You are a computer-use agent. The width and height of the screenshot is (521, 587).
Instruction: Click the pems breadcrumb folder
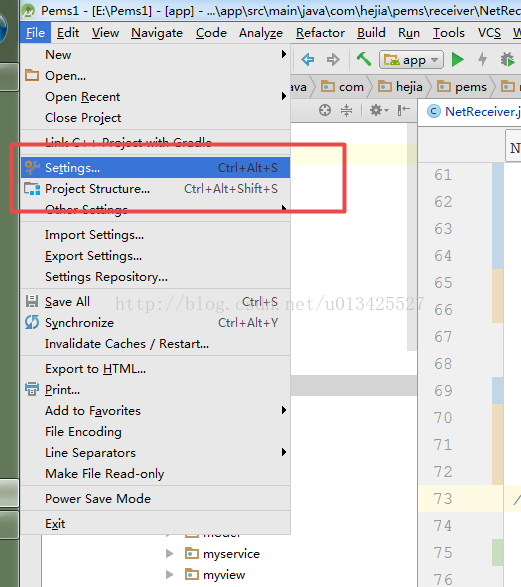click(x=461, y=87)
